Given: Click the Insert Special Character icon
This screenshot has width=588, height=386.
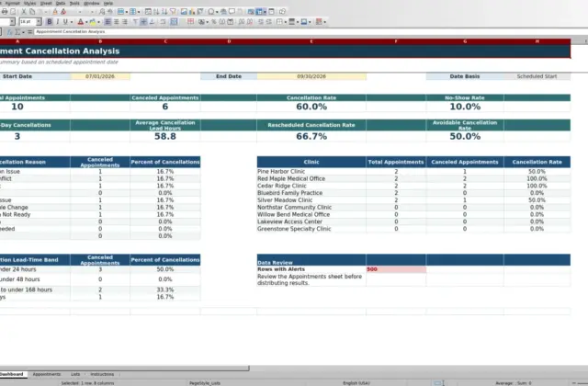Looking at the screenshot, I should [x=211, y=12].
